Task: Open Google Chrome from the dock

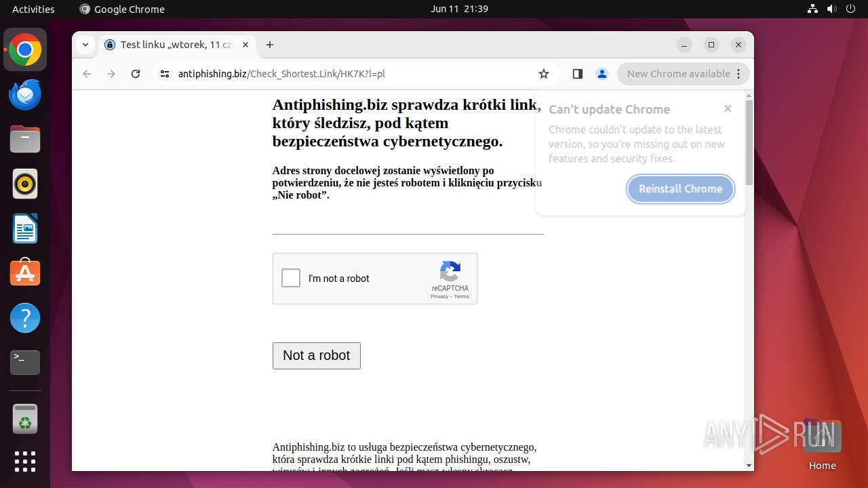Action: [25, 50]
